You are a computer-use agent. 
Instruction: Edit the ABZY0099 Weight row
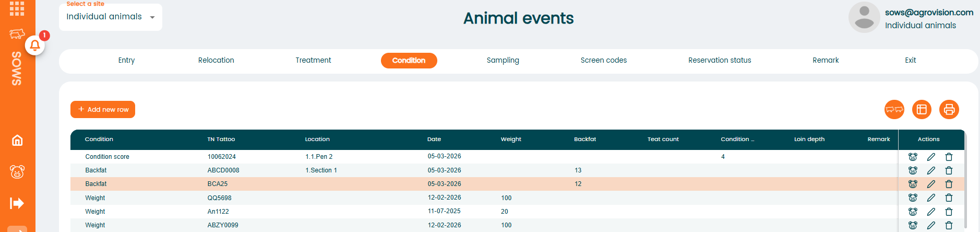coord(931,225)
